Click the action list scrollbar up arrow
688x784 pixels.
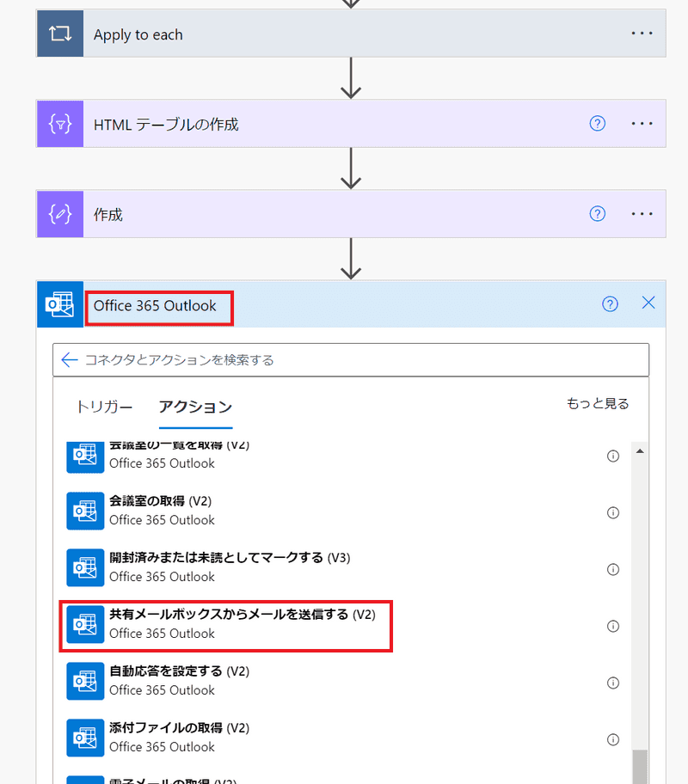(639, 451)
